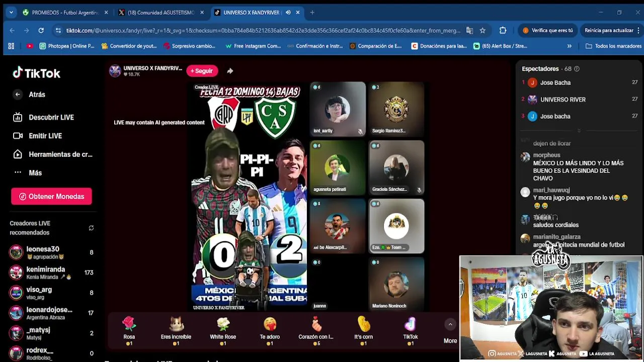The image size is (644, 362).
Task: Click Verifica que eres tú button
Action: 547,31
